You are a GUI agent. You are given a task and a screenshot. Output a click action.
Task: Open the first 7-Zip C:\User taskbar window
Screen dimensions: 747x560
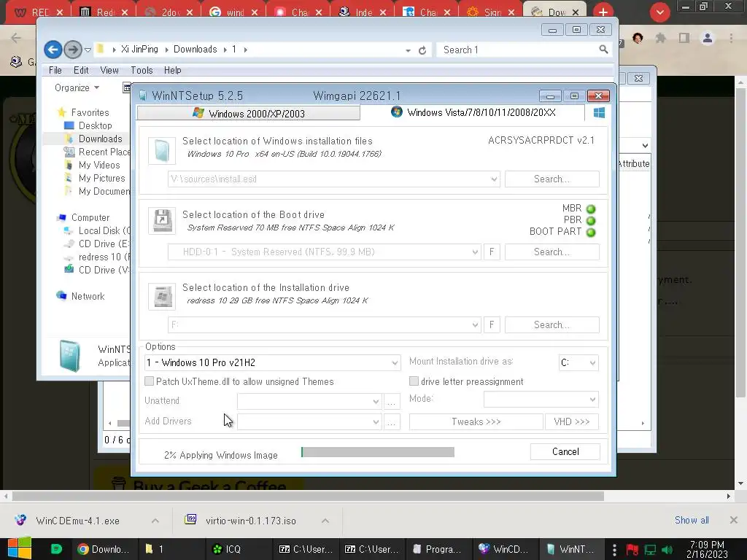(306, 549)
